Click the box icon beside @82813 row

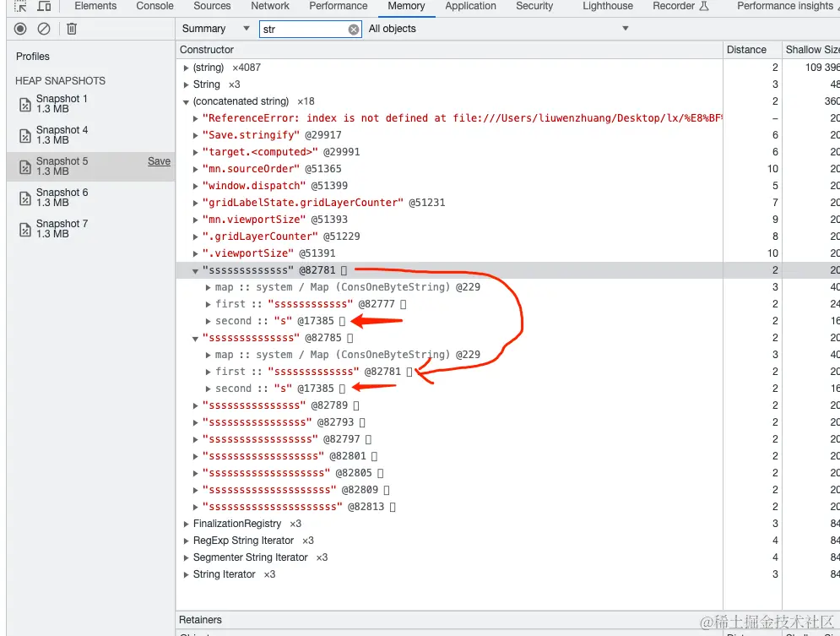[393, 507]
